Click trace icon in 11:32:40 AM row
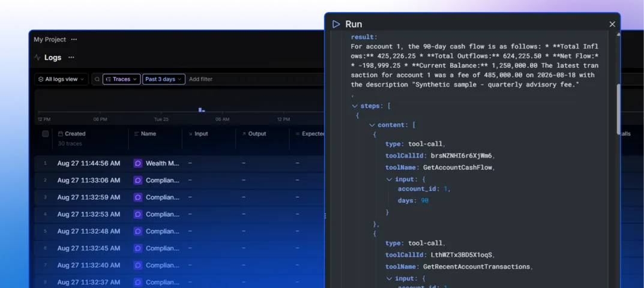 tap(138, 265)
